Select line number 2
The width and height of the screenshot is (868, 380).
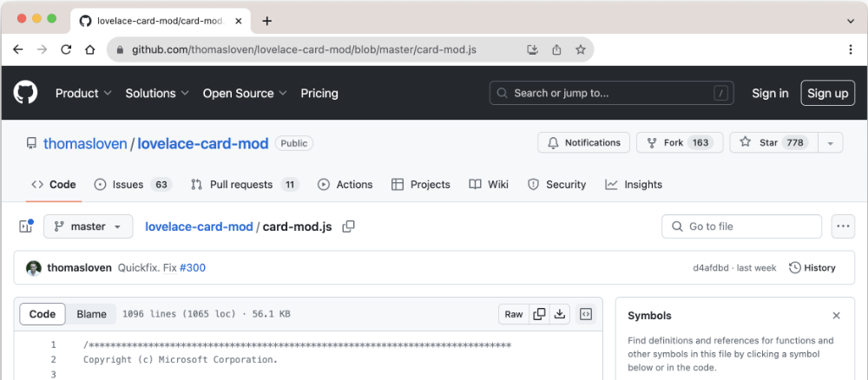[x=53, y=360]
